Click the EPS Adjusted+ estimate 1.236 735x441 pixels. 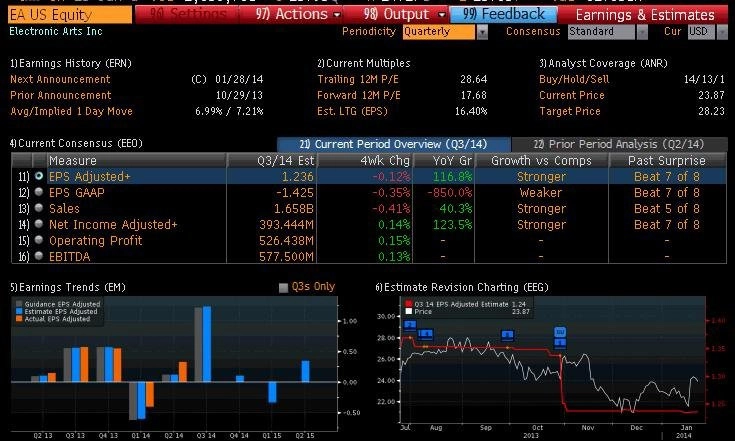point(298,177)
